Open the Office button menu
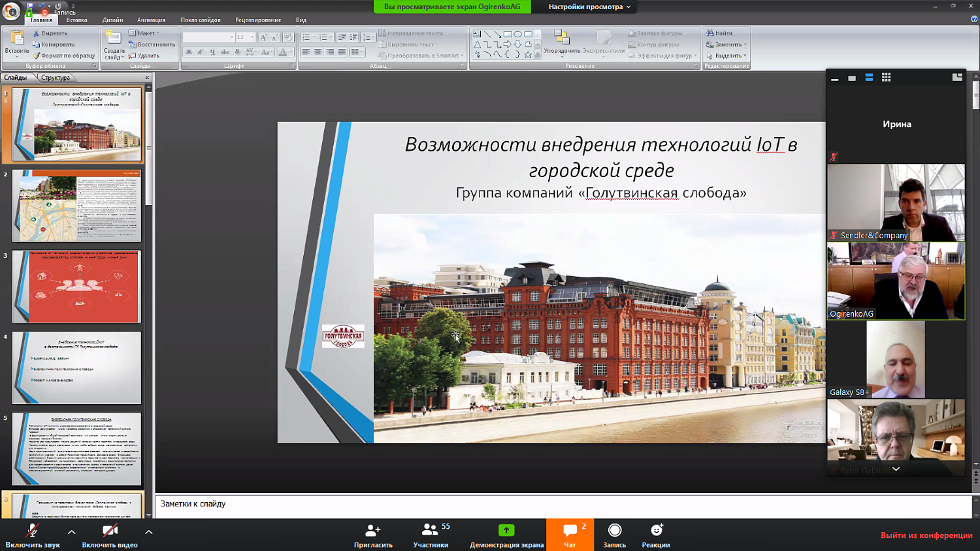Viewport: 980px width, 551px height. tap(10, 11)
